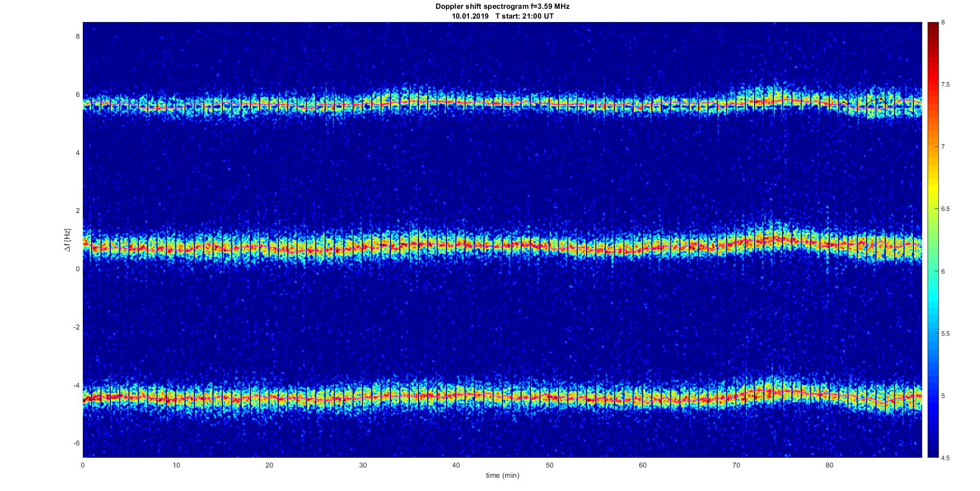Click the x-axis tick label '50'

[549, 466]
